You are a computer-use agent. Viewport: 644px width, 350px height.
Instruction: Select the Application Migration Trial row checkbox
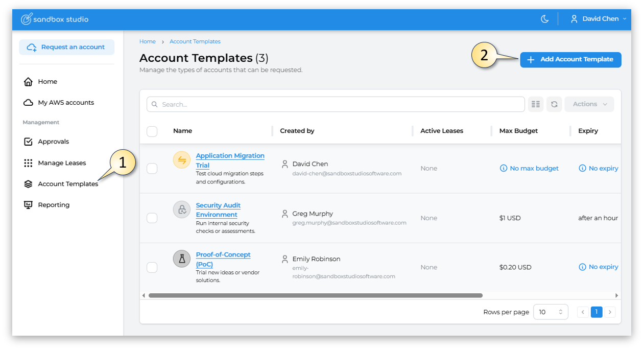coord(152,169)
